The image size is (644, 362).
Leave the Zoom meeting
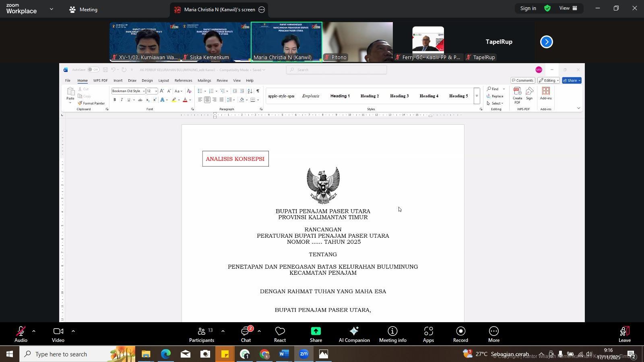tap(624, 334)
